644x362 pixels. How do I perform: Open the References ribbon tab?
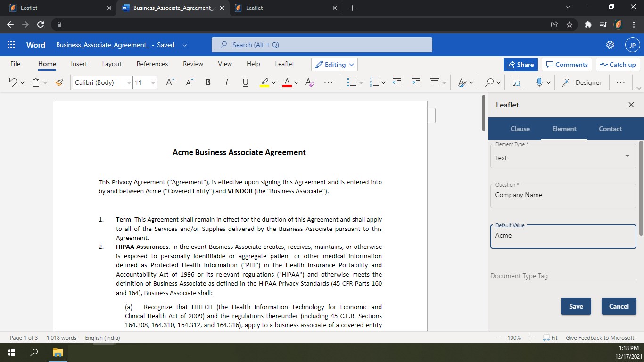pyautogui.click(x=152, y=64)
